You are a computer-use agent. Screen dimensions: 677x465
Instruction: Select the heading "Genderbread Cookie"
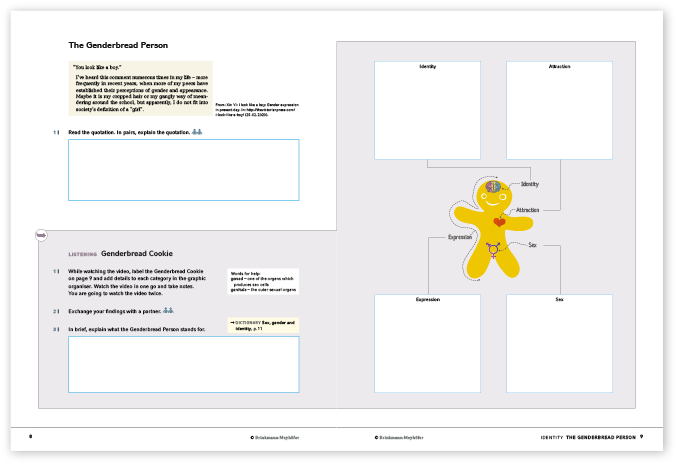point(137,253)
